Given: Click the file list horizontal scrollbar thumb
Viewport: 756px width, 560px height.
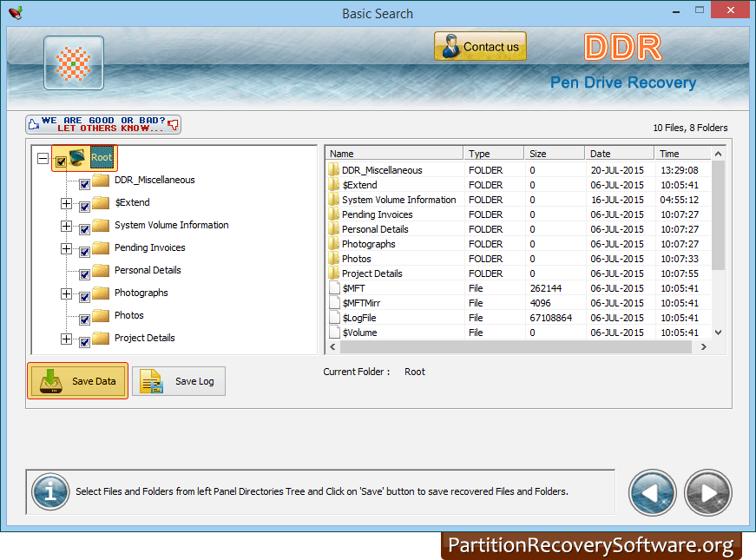Looking at the screenshot, I should (x=516, y=346).
